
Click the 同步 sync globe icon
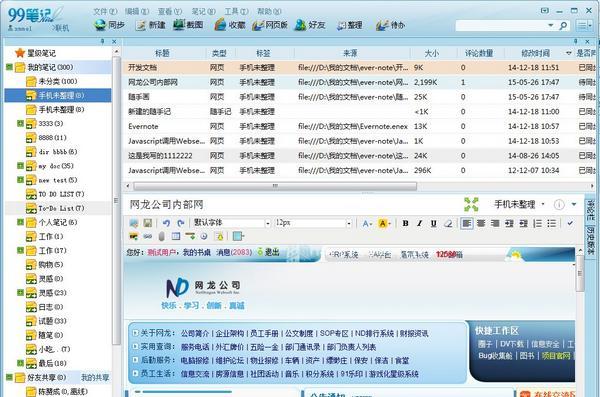(100, 25)
